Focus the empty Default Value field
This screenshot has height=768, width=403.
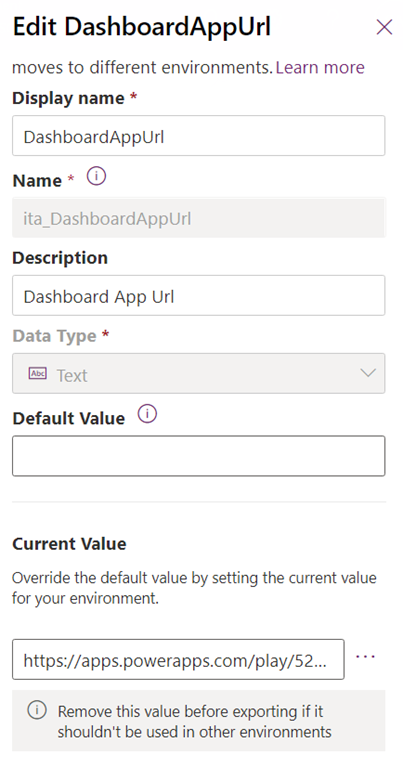[x=198, y=456]
